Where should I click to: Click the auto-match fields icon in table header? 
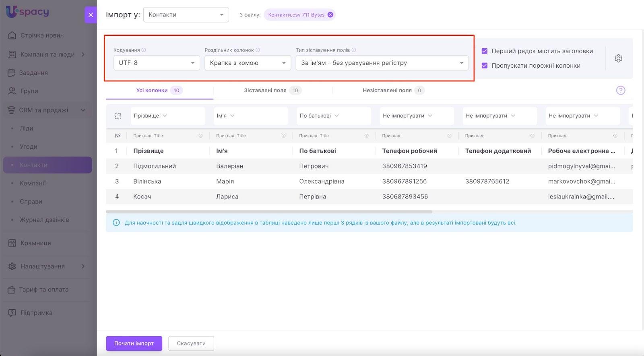click(x=118, y=116)
